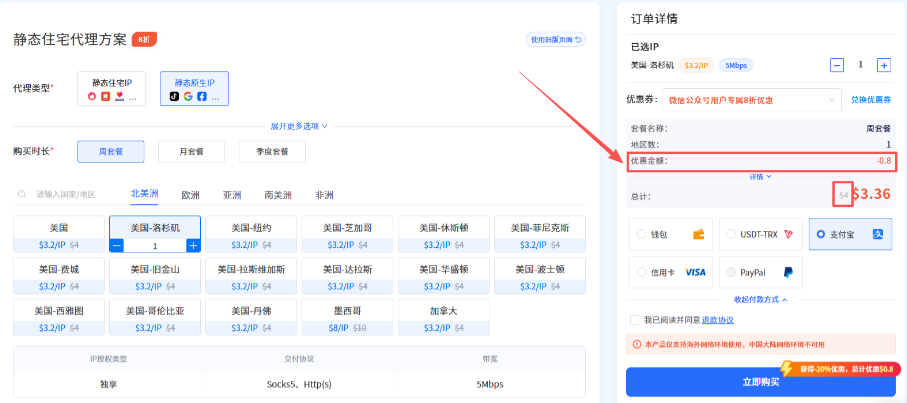Click the Facebook icon under 静态原生IP

(201, 97)
